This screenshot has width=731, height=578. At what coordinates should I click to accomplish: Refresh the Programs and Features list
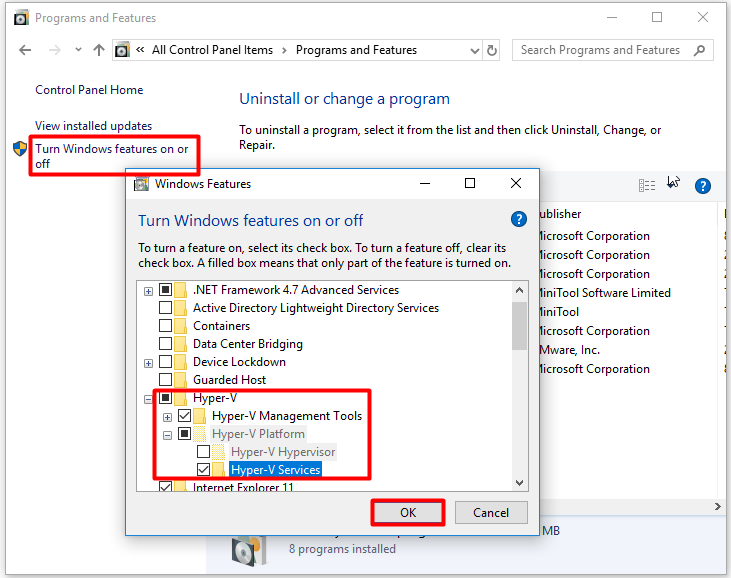pos(492,50)
